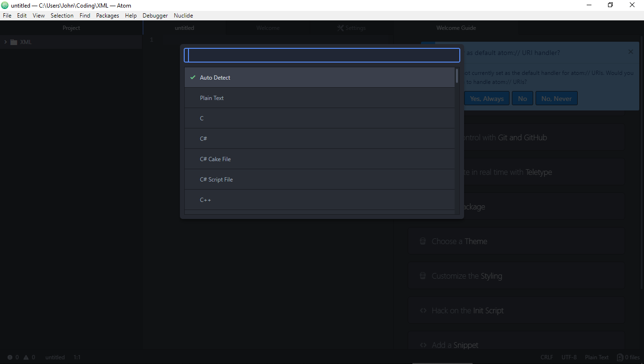The height and width of the screenshot is (364, 644).
Task: Click the error count icon in status bar
Action: 10,357
